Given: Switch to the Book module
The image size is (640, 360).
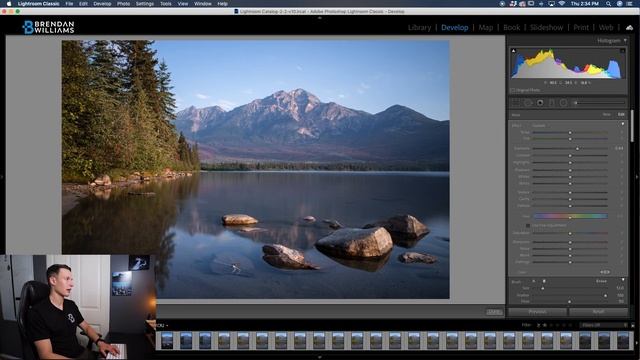Looking at the screenshot, I should (x=511, y=27).
